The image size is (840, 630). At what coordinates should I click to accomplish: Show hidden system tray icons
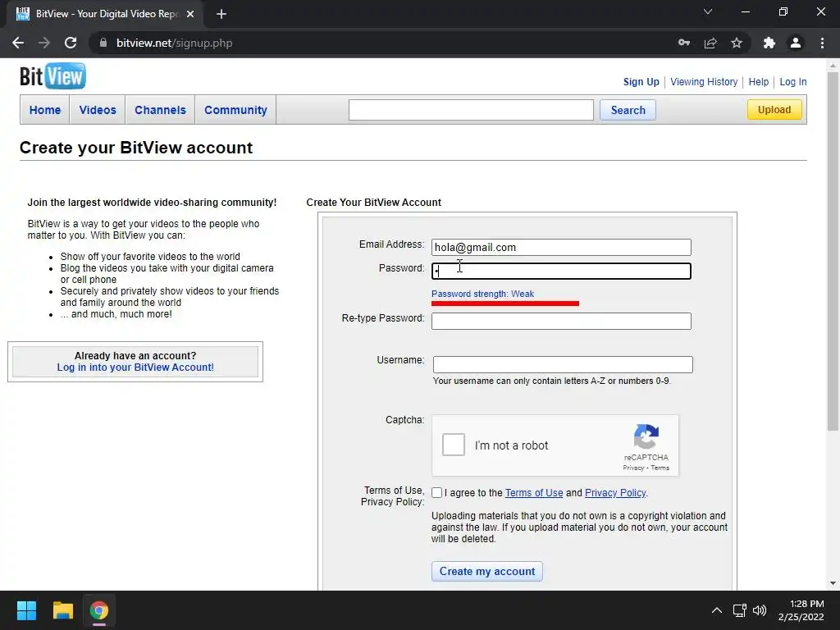(x=716, y=610)
